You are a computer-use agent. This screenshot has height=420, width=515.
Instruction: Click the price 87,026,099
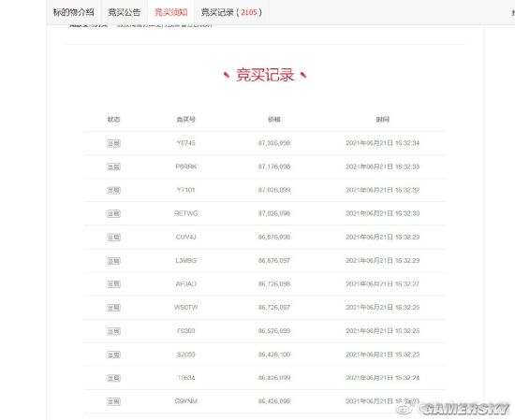pyautogui.click(x=274, y=190)
